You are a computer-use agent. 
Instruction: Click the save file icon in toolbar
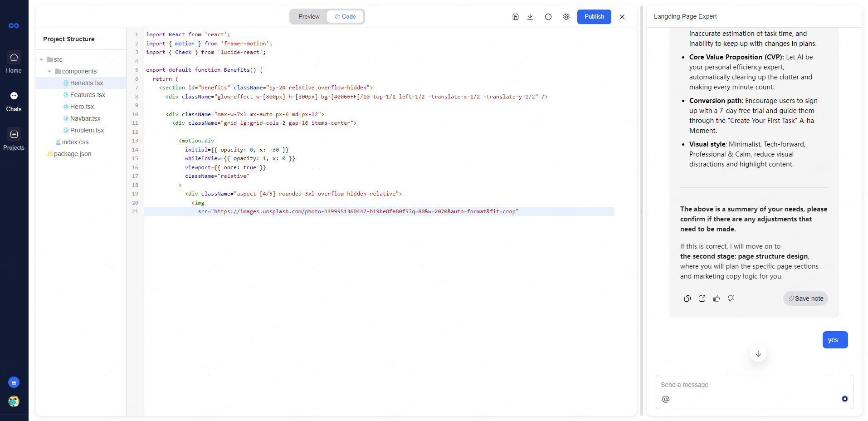(x=516, y=17)
